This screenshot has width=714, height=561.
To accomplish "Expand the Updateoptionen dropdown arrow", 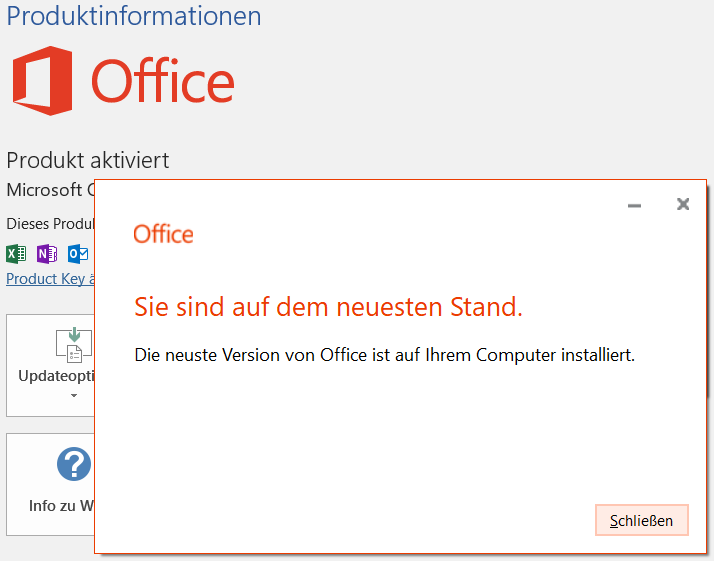I will [x=72, y=396].
